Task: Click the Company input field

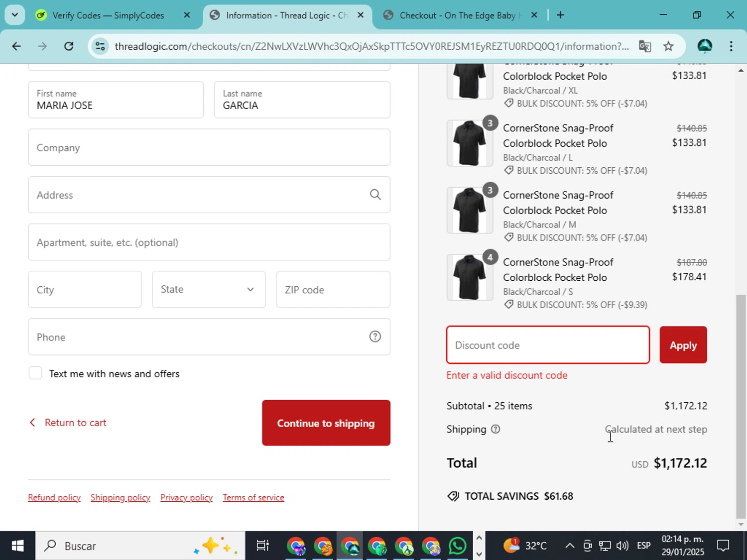Action: tap(209, 147)
